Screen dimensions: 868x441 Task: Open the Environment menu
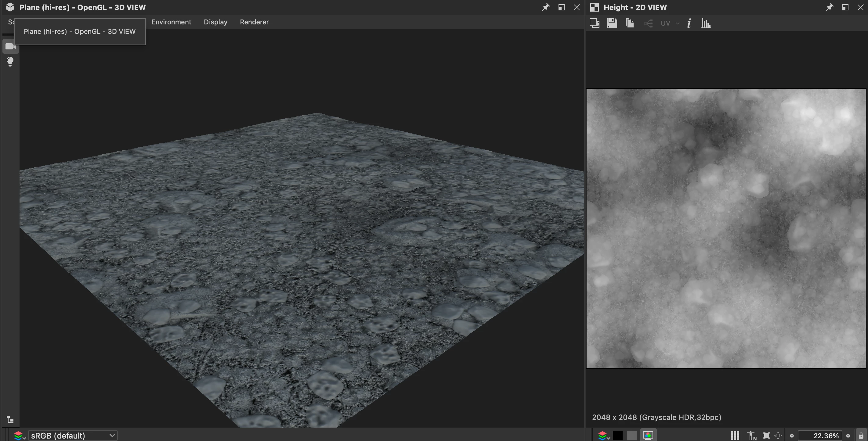[x=171, y=22]
